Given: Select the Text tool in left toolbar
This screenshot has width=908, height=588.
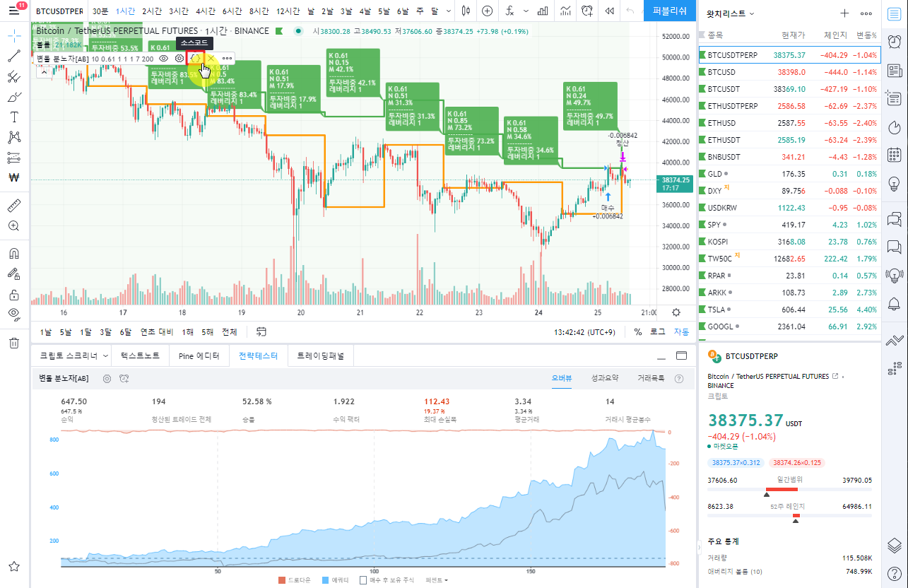Looking at the screenshot, I should pos(13,117).
